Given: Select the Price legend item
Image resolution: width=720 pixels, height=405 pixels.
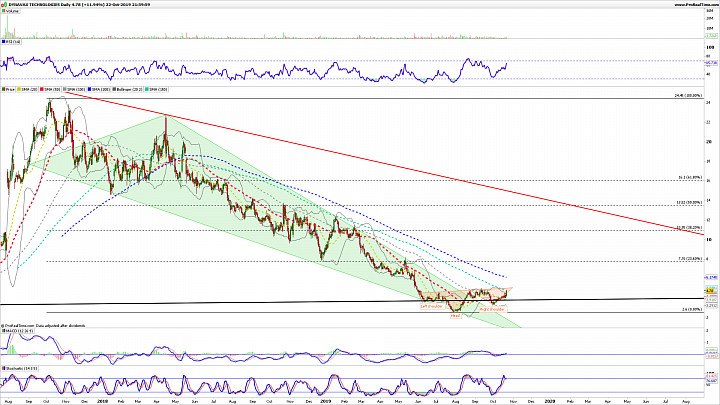Looking at the screenshot, I should 8,90.
